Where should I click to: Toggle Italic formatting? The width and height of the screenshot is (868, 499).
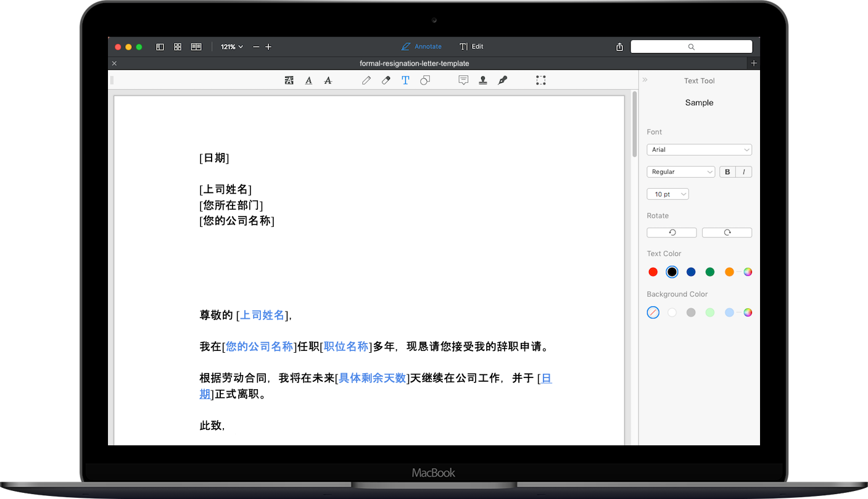click(744, 172)
